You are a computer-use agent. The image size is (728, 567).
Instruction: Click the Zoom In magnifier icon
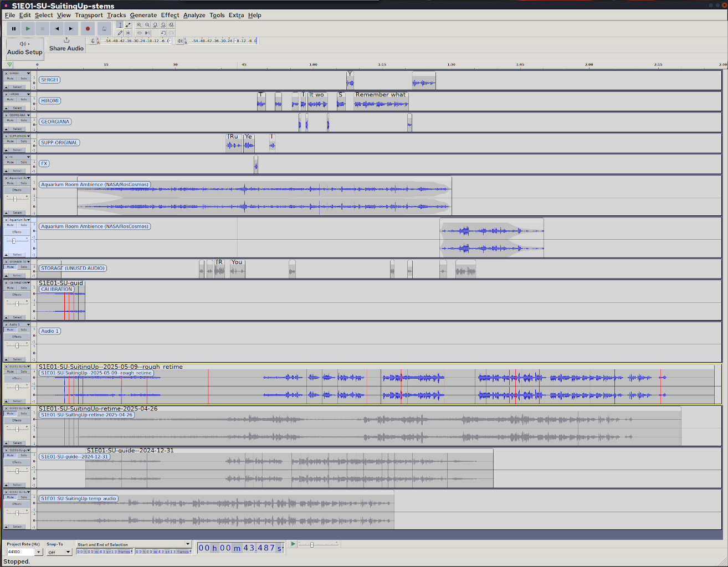pos(139,25)
